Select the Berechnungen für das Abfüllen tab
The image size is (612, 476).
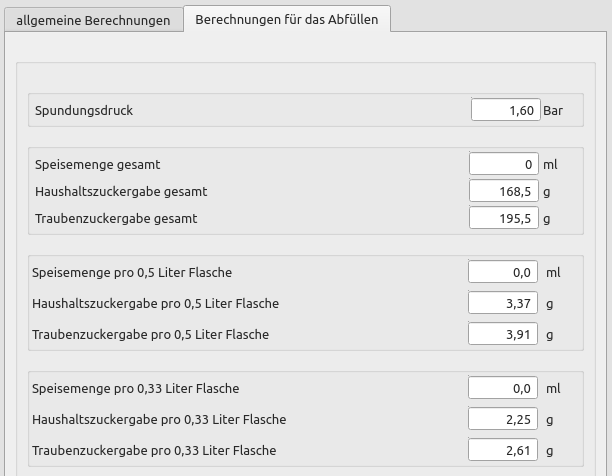pyautogui.click(x=287, y=19)
